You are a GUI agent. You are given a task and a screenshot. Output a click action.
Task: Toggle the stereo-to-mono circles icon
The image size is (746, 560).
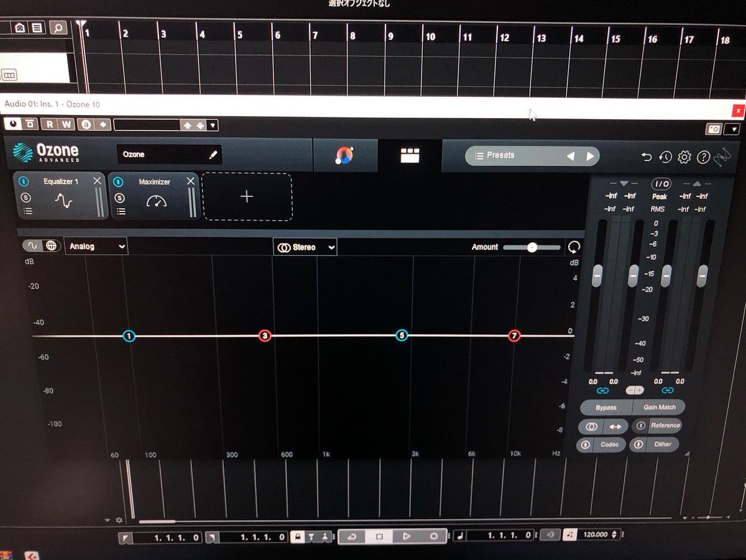pos(592,427)
